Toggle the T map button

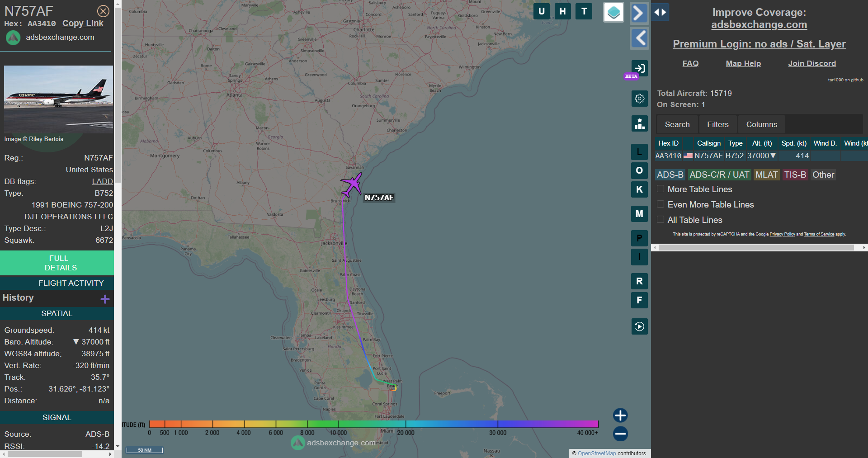pyautogui.click(x=584, y=11)
